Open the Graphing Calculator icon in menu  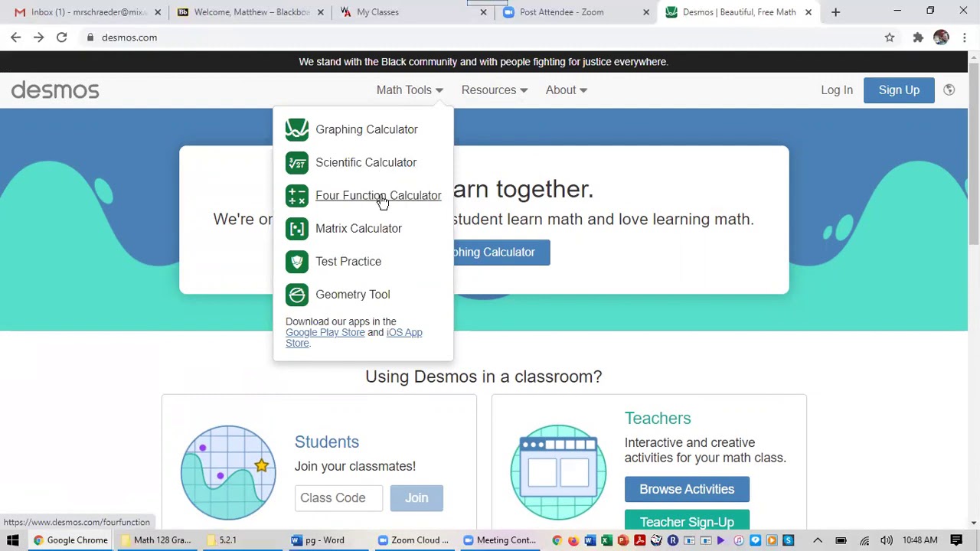[297, 129]
